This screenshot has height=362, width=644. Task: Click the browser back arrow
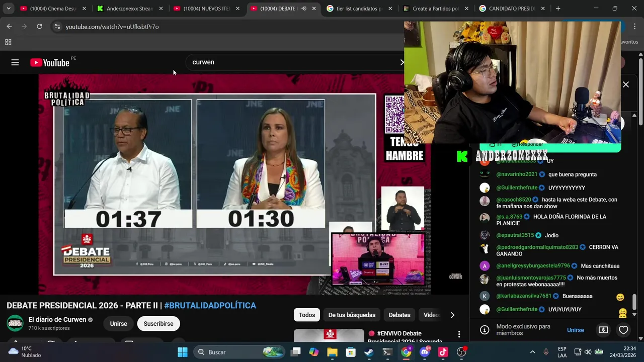tap(10, 27)
